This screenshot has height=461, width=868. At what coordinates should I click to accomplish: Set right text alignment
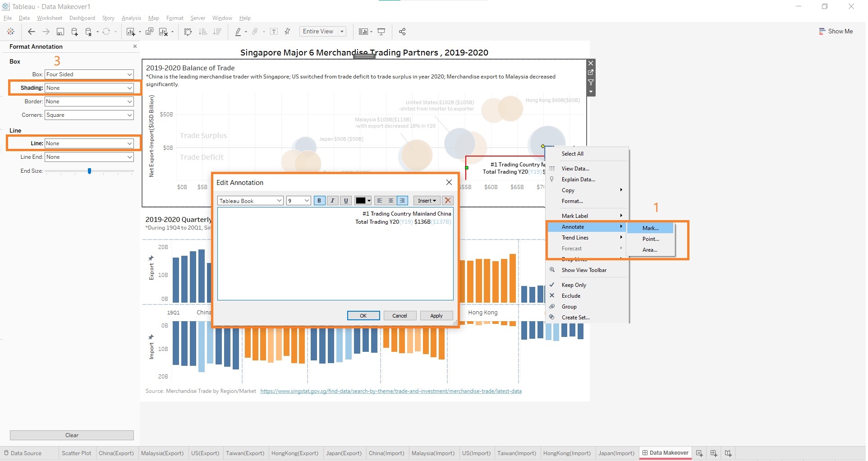pyautogui.click(x=402, y=201)
